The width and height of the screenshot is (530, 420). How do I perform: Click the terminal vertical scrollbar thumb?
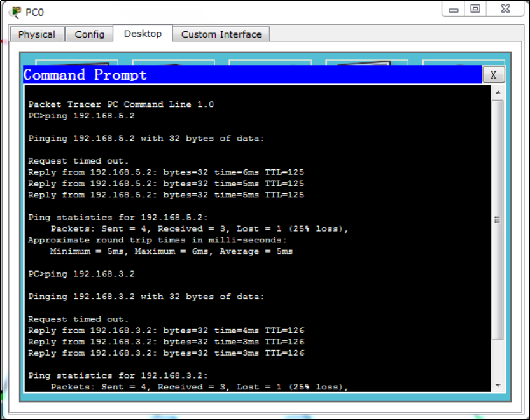click(x=498, y=220)
